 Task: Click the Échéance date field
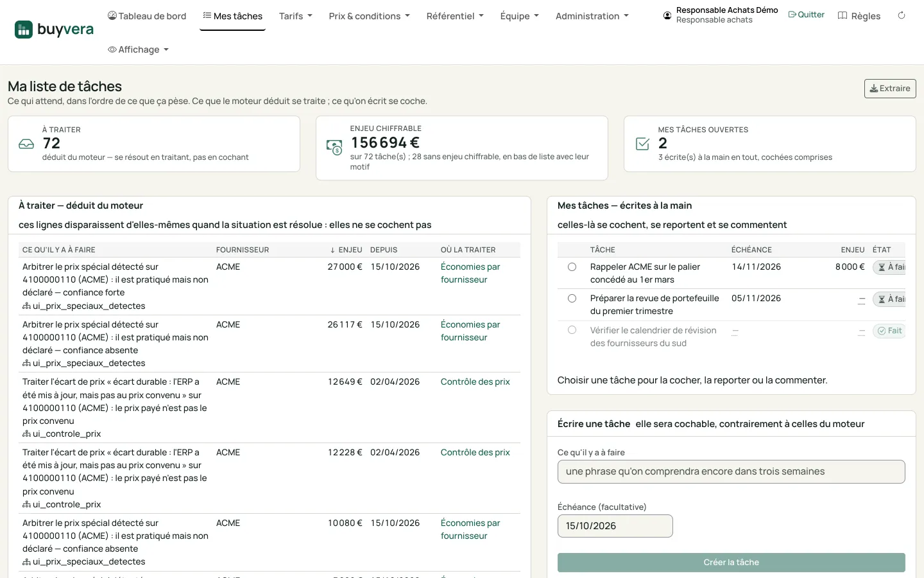coord(615,526)
